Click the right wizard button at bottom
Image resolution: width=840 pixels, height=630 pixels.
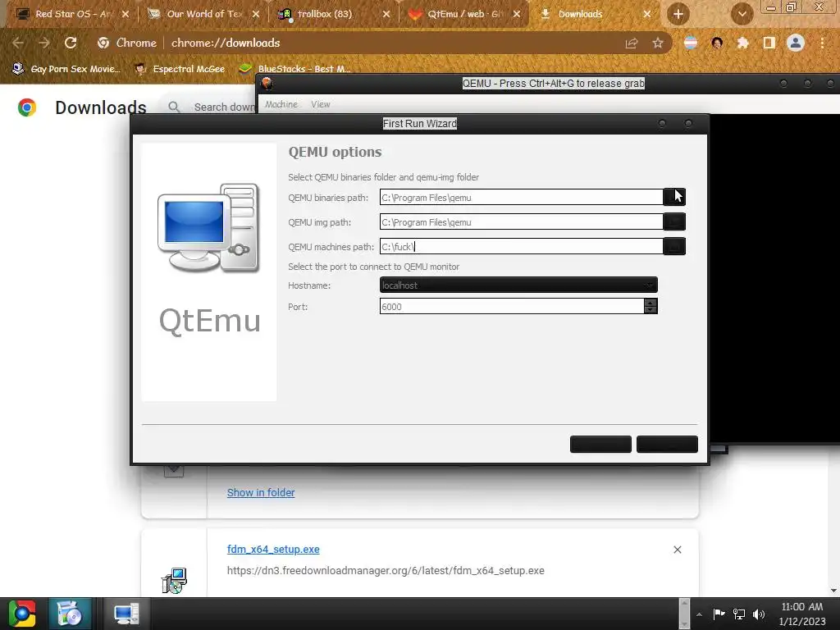(x=667, y=444)
